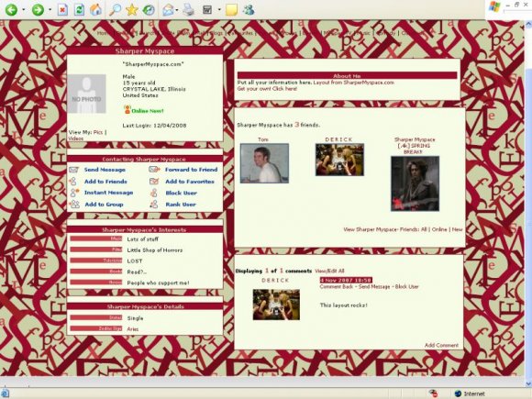Go to the Home page icon
The image size is (532, 399).
click(x=95, y=9)
